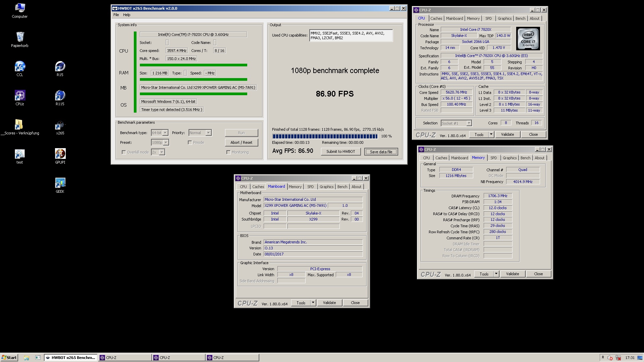Select the R115 desktop shortcut
Screen dimensions: 644x362
coord(60,98)
